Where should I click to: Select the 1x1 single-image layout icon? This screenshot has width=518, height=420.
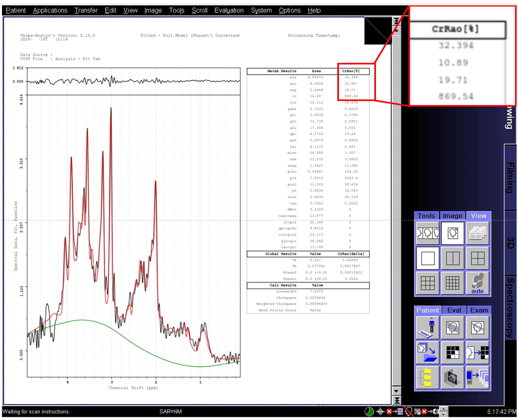[428, 258]
